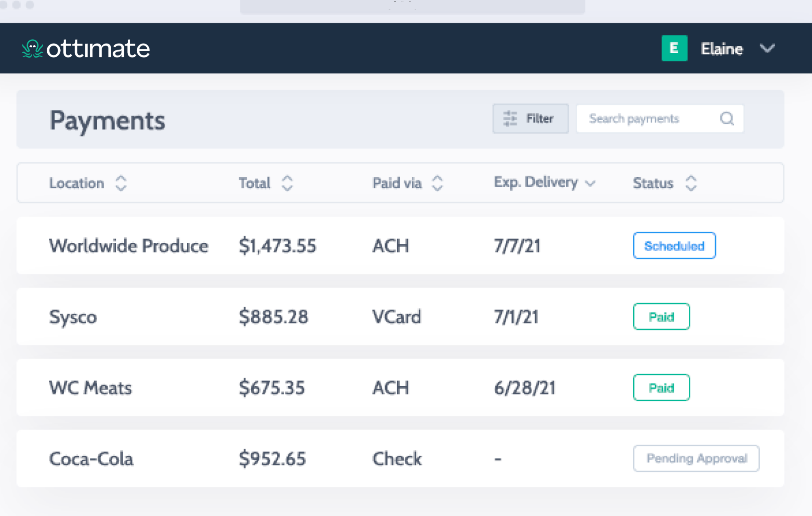The height and width of the screenshot is (516, 812).
Task: Click the Filter sliders icon
Action: pos(511,118)
